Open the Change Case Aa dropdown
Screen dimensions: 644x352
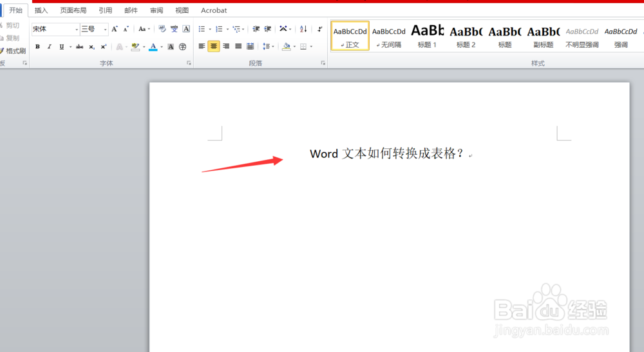[144, 29]
